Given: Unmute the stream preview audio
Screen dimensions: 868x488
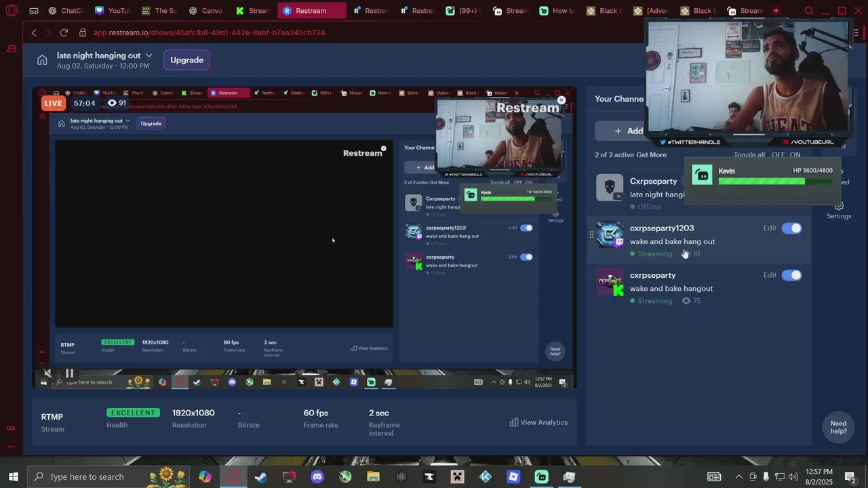Looking at the screenshot, I should 47,373.
